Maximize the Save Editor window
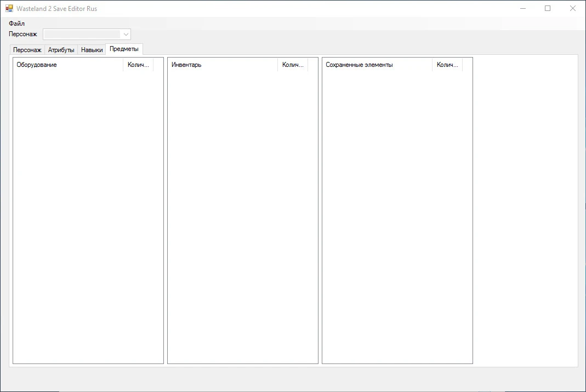 point(548,8)
